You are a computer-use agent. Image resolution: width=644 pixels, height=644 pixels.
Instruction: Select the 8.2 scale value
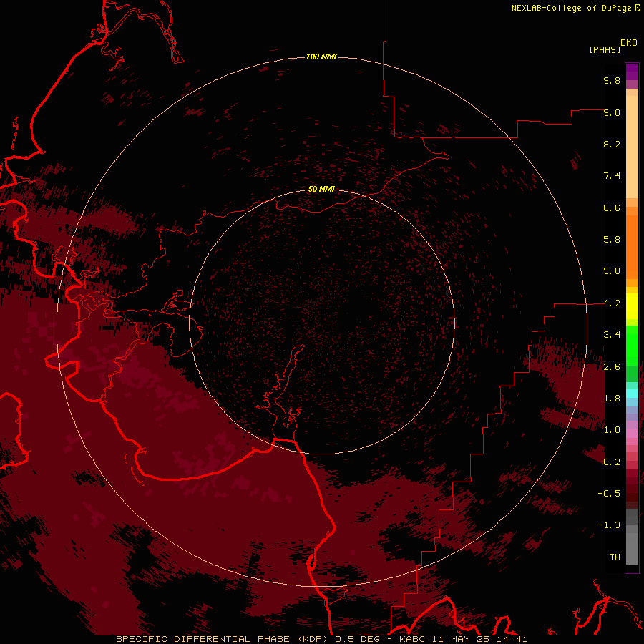click(612, 144)
